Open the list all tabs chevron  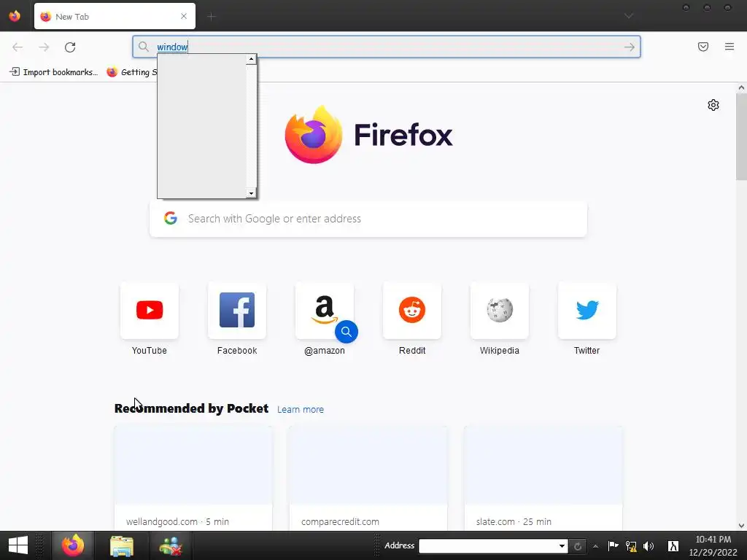click(x=629, y=16)
